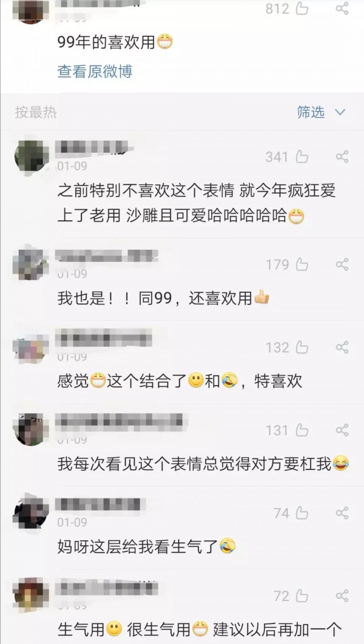
Task: Open the 查看原微博 link
Action: (95, 72)
